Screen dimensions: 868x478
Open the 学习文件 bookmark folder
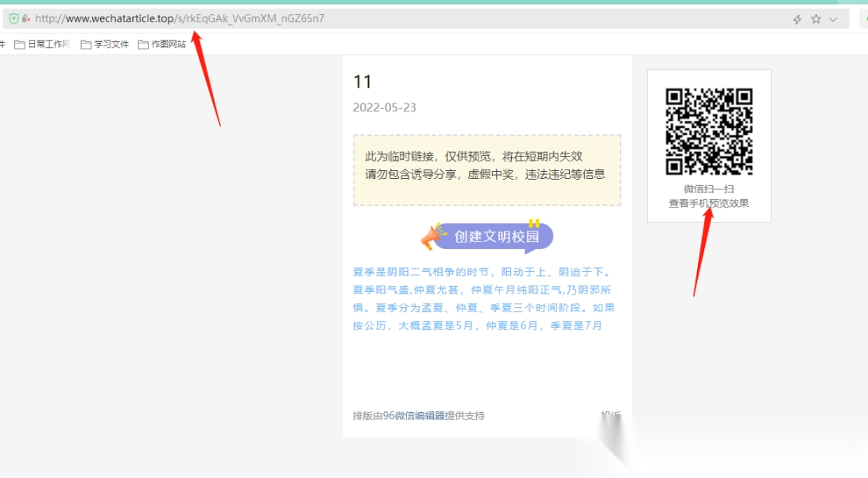point(111,45)
